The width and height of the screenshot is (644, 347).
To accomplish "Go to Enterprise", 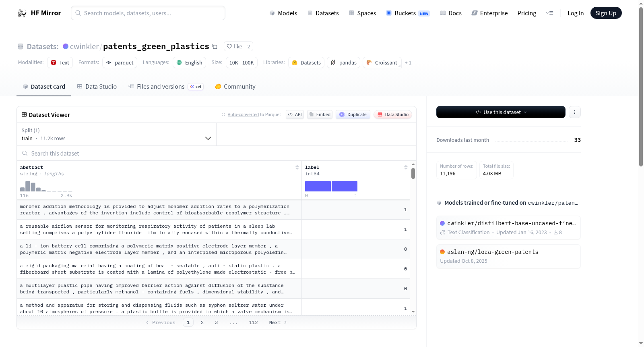I will click(489, 13).
